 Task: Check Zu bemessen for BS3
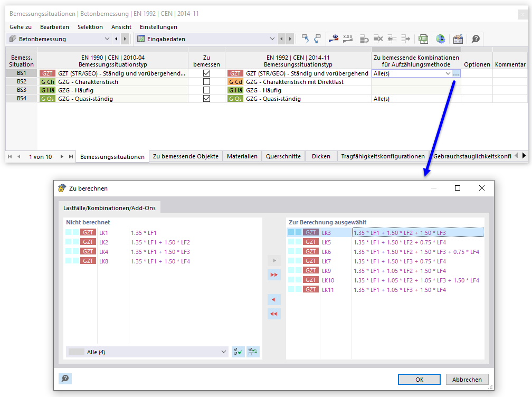coord(206,90)
